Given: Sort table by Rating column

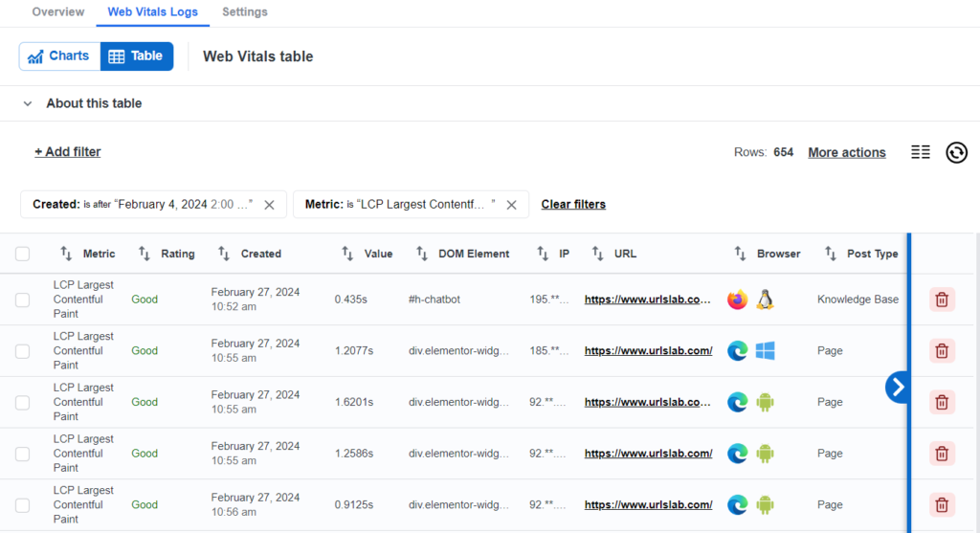Looking at the screenshot, I should (145, 253).
